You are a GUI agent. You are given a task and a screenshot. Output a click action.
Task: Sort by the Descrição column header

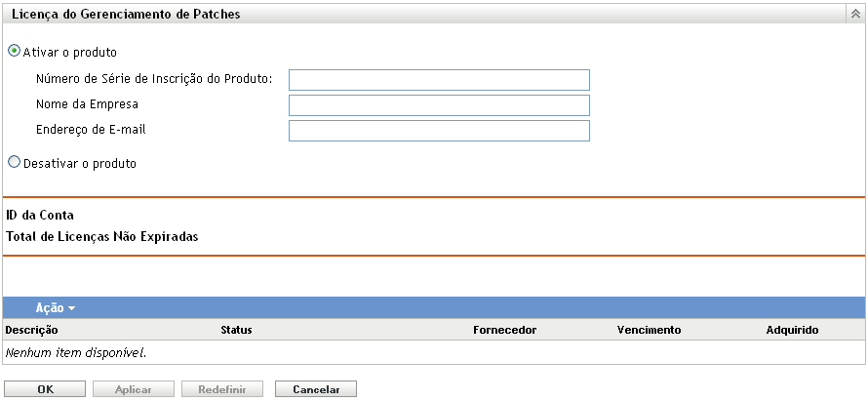pos(31,330)
